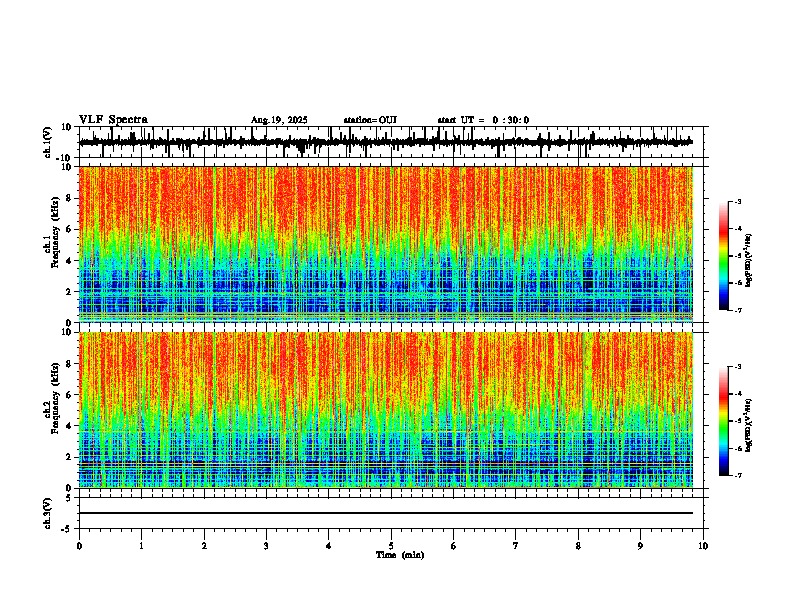Click the "-3" label on ch.1 color scale

pos(738,202)
